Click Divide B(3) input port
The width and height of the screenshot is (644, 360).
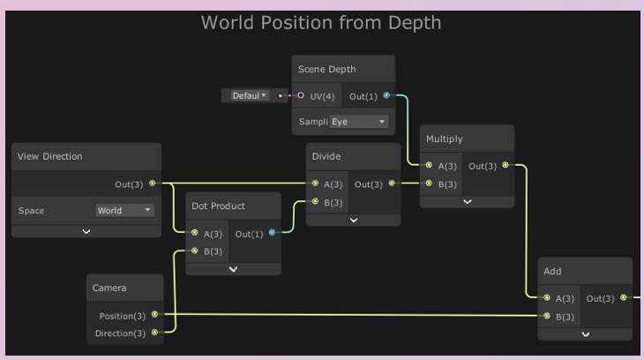pos(315,201)
